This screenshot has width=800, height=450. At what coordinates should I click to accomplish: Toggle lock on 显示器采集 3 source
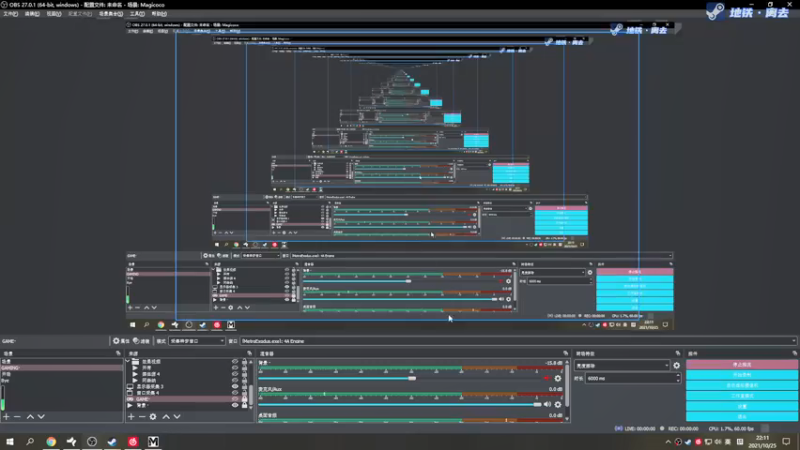(x=244, y=387)
